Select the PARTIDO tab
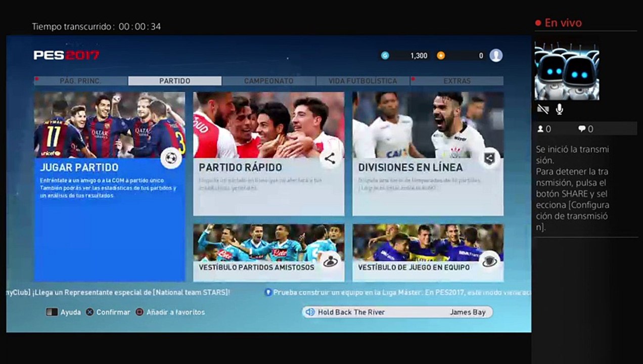Screen dimensions: 643x364 175,81
